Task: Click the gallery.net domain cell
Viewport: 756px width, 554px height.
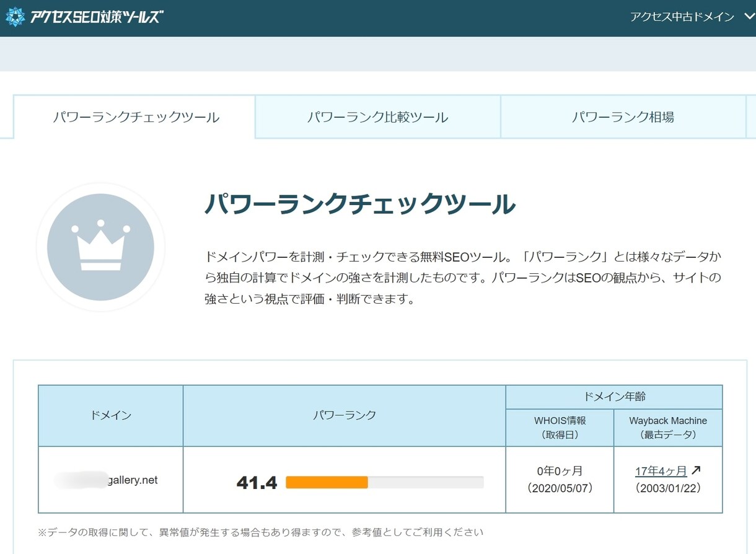Action: pyautogui.click(x=111, y=480)
